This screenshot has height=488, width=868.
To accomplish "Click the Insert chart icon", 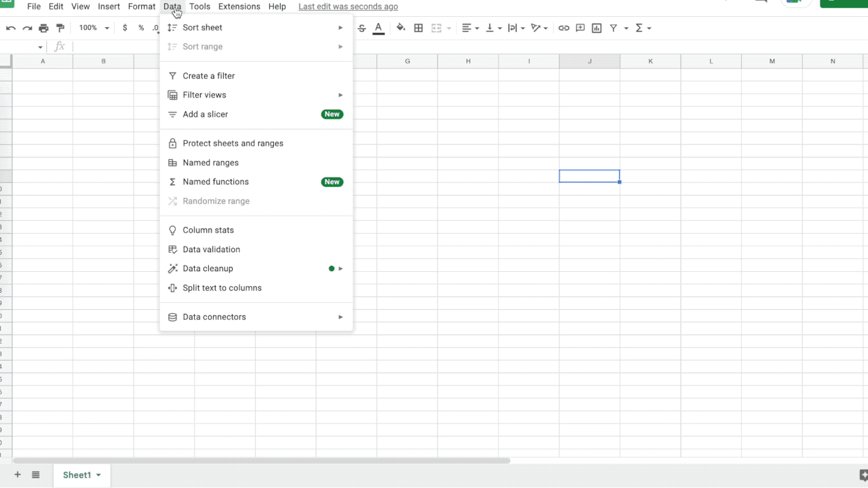I will (x=597, y=28).
